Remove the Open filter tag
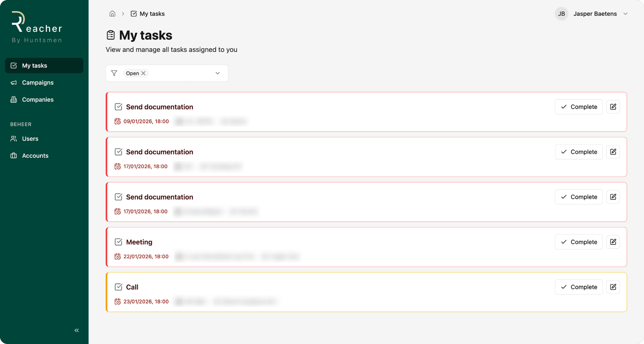644x344 pixels. (x=144, y=73)
